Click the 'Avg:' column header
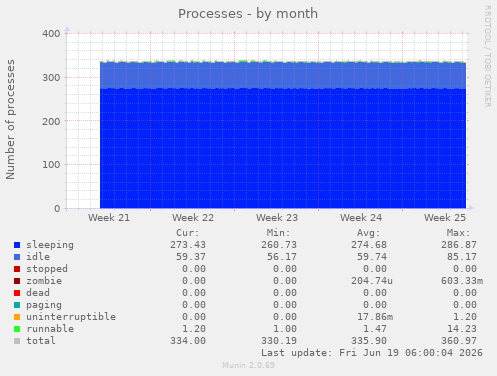The width and height of the screenshot is (497, 376). pos(368,233)
